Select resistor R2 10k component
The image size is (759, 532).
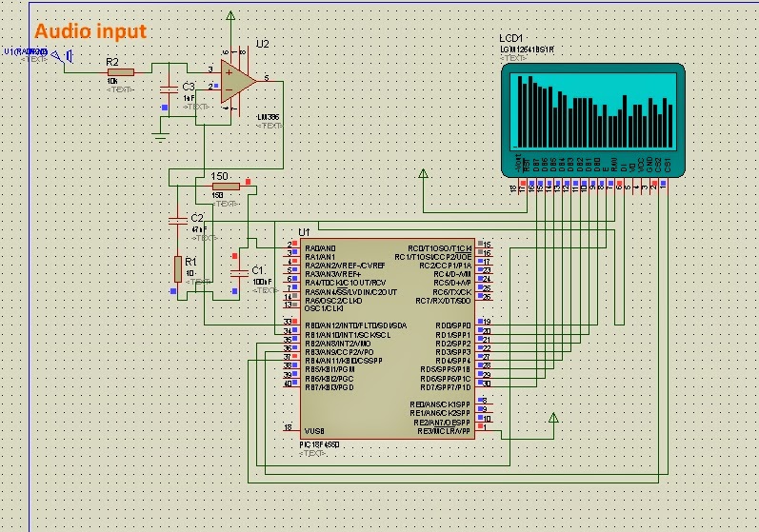[x=121, y=72]
